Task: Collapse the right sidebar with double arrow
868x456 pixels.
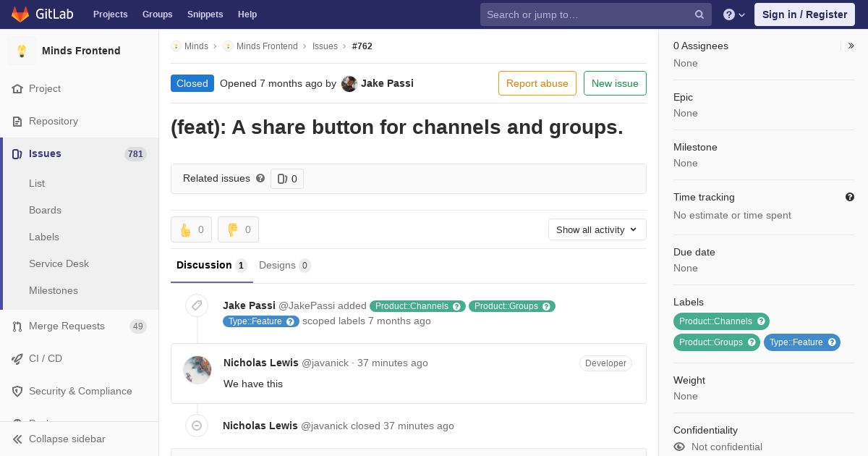Action: click(851, 46)
